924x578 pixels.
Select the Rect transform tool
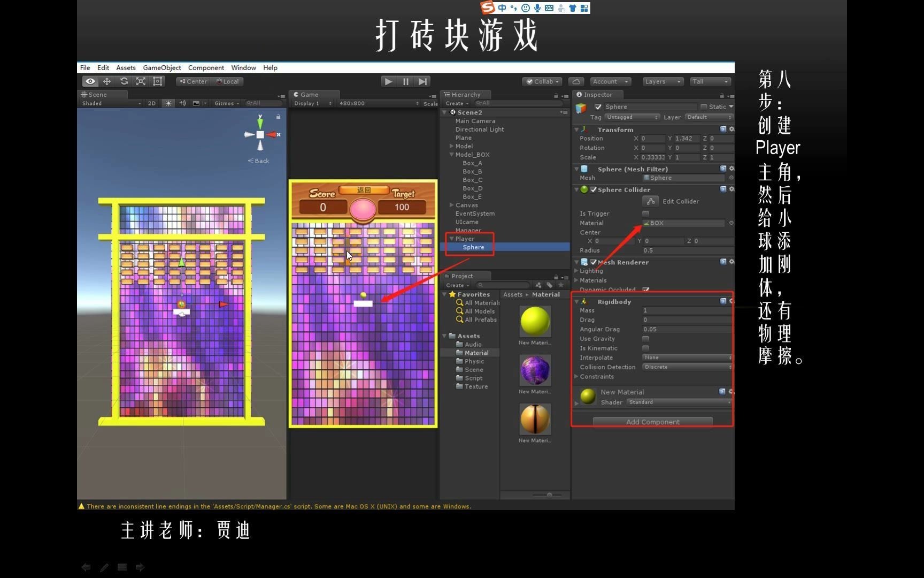point(157,81)
